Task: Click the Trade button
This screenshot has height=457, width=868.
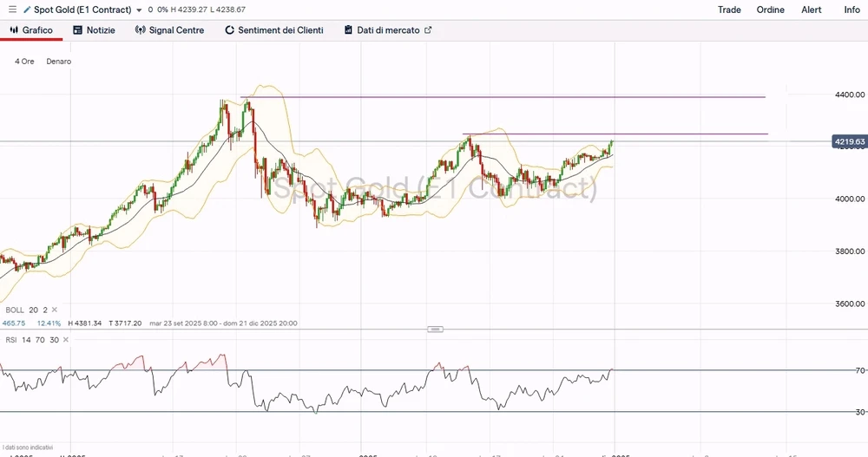Action: pyautogui.click(x=729, y=10)
